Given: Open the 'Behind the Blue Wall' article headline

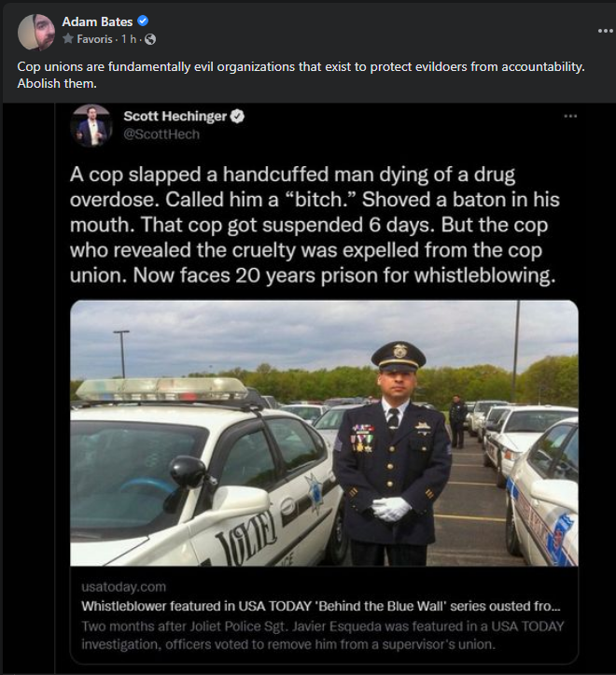Looking at the screenshot, I should [x=321, y=606].
